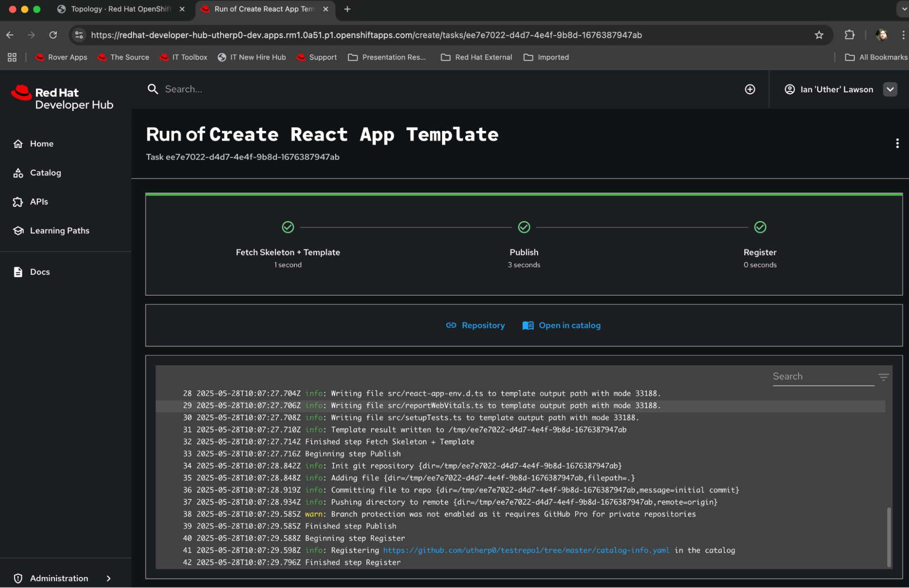Select the Publish step checkmark
The width and height of the screenshot is (909, 588).
pos(524,227)
